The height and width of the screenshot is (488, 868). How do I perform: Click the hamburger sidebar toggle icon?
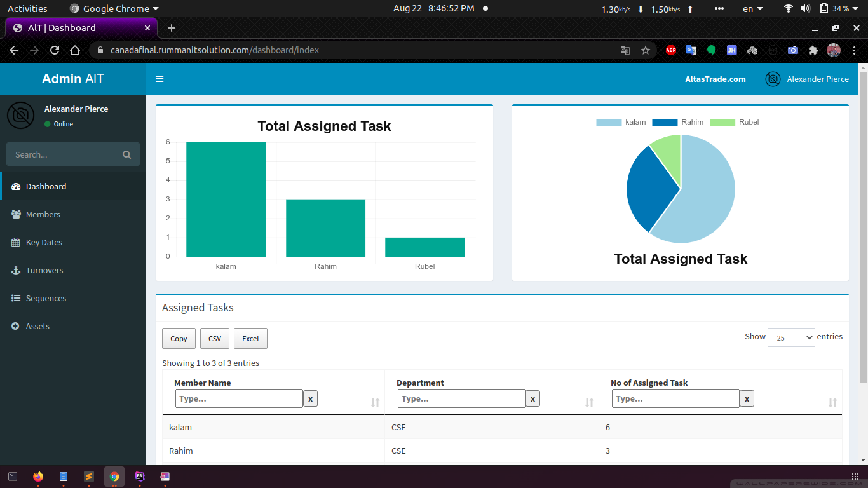point(159,79)
